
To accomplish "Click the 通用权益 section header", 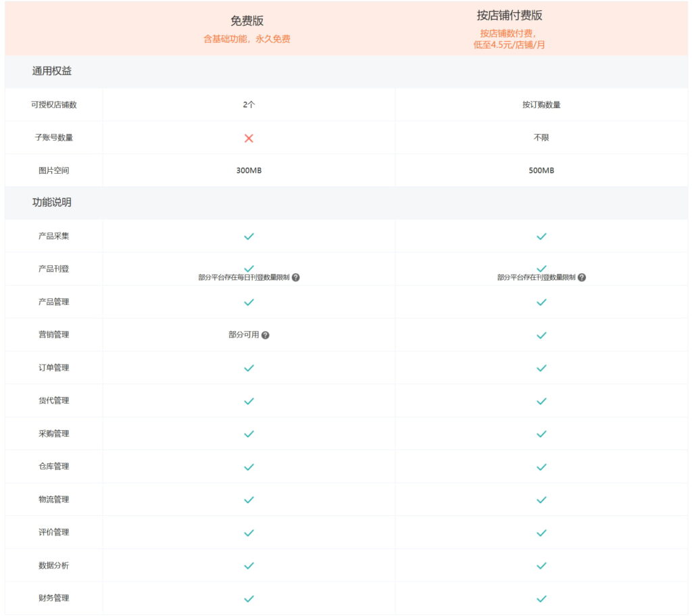I will (x=52, y=71).
